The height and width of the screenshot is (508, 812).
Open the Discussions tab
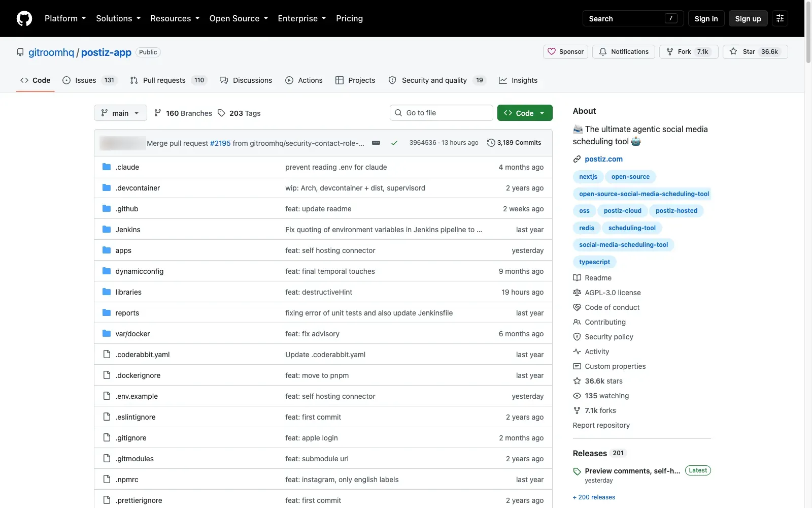[246, 80]
